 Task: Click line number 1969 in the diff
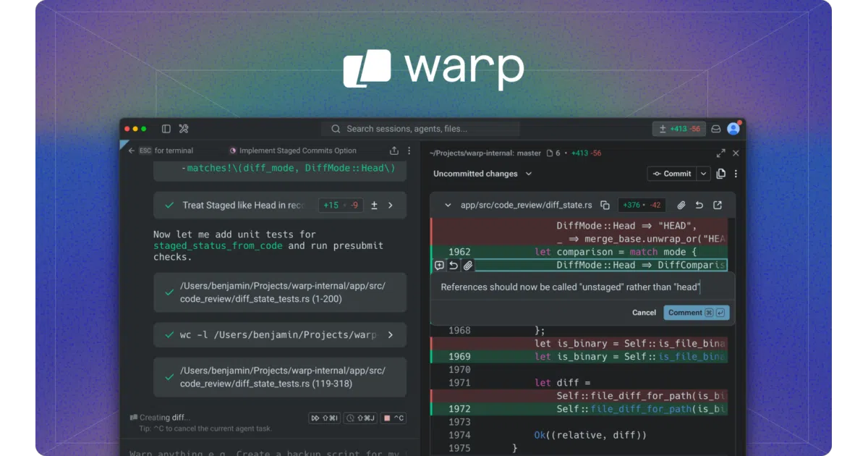coord(459,356)
